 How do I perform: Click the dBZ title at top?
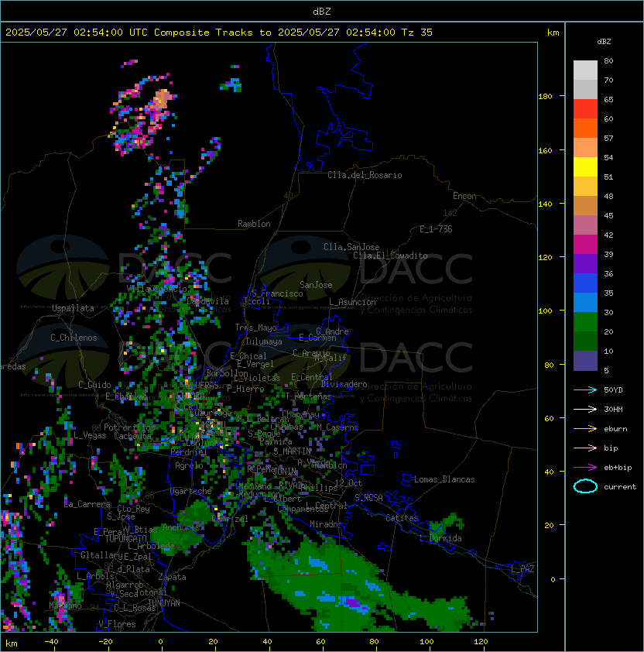(x=322, y=12)
